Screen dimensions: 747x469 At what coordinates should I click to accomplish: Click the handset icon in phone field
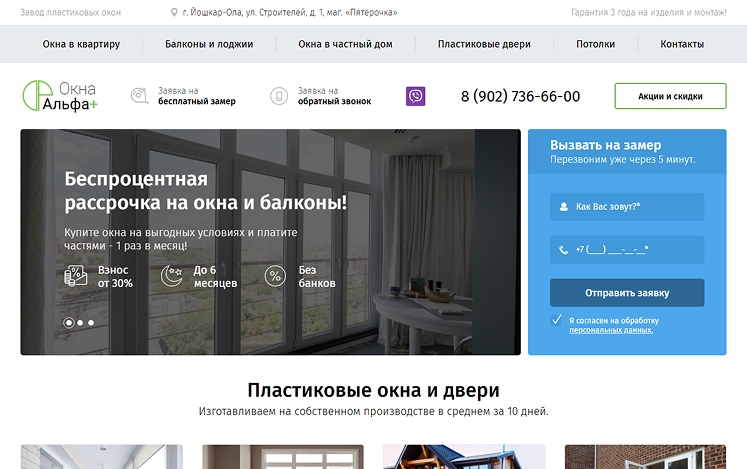tap(564, 250)
